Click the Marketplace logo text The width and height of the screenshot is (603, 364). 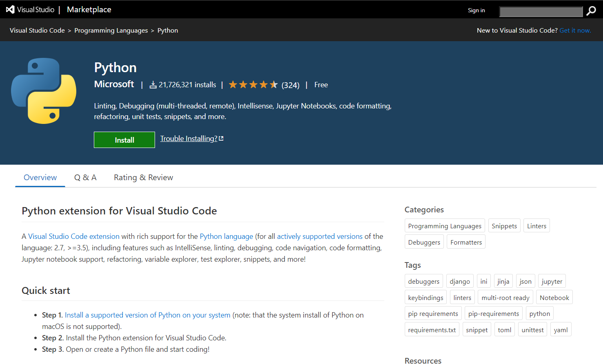[x=89, y=9]
